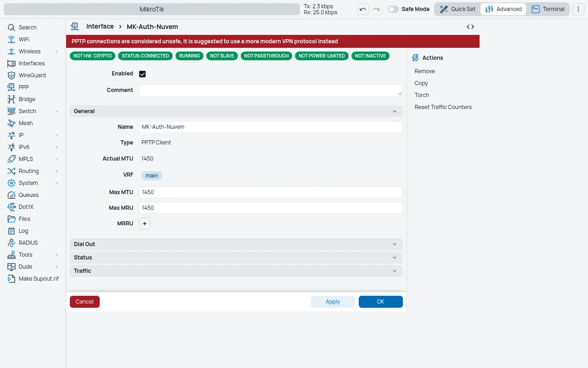Click the undo arrow icon
The height and width of the screenshot is (368, 588).
(363, 9)
